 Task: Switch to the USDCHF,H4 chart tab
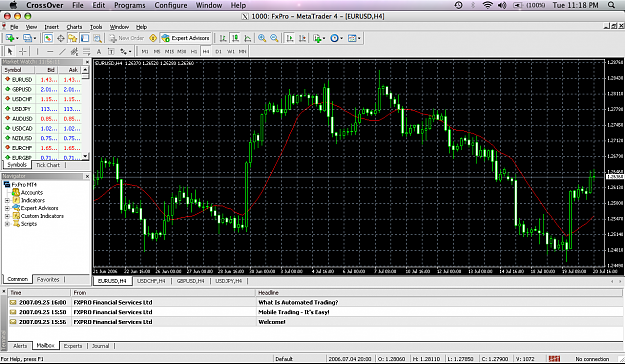pos(151,281)
